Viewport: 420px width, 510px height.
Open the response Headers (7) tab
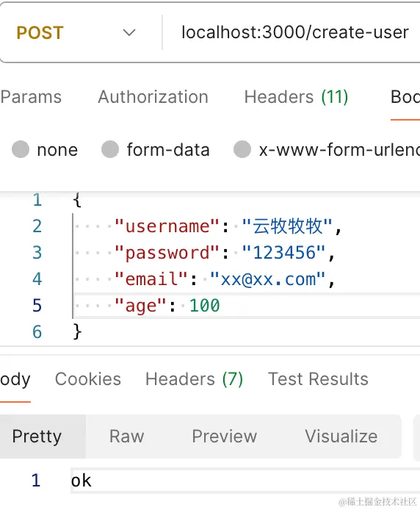coord(194,379)
